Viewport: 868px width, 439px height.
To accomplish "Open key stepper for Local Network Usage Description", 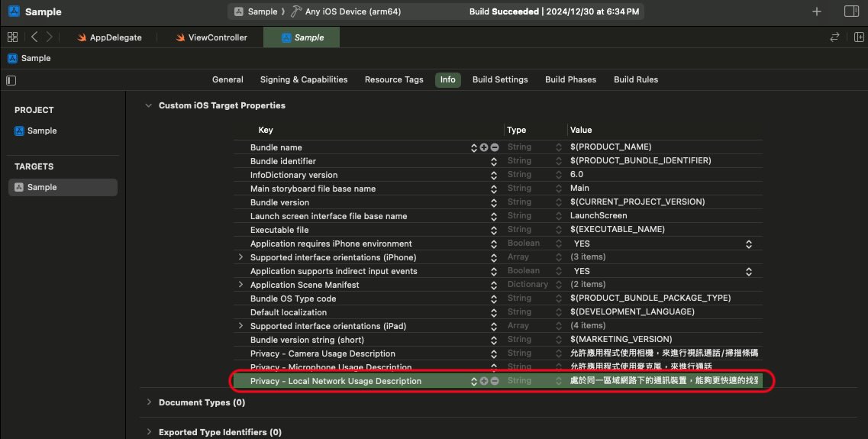I will coord(474,381).
